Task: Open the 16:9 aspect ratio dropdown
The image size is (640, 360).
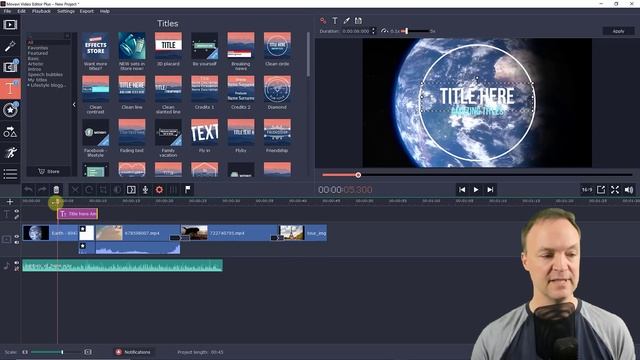Action: [587, 190]
